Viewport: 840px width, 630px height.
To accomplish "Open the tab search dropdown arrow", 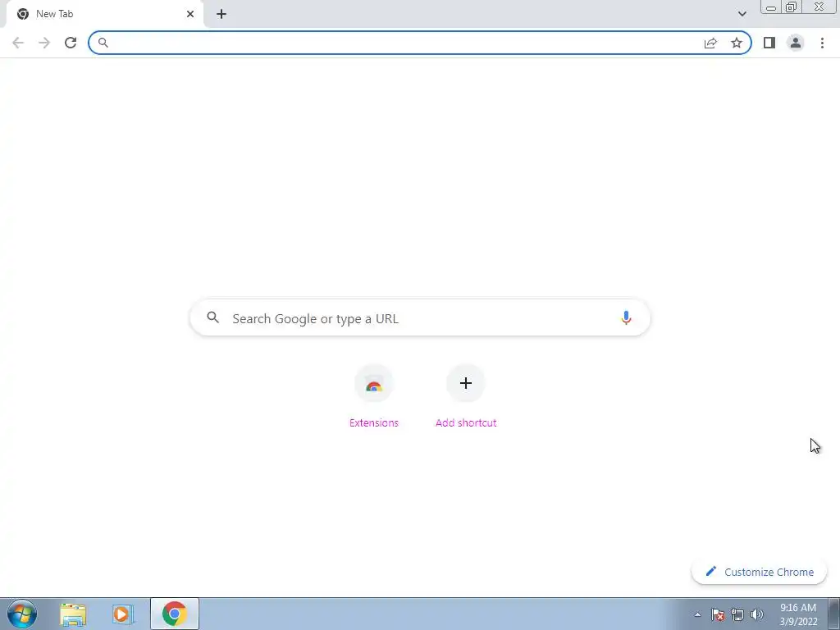I will (x=742, y=14).
